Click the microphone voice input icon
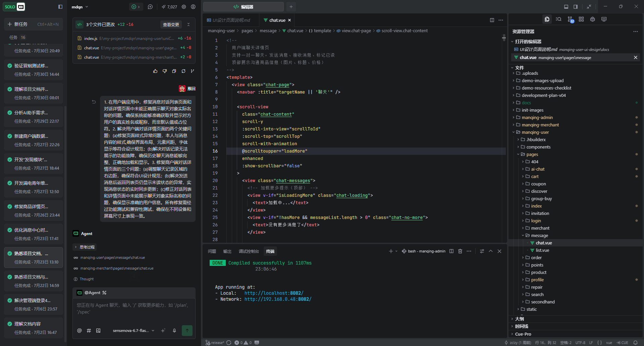 coord(174,331)
